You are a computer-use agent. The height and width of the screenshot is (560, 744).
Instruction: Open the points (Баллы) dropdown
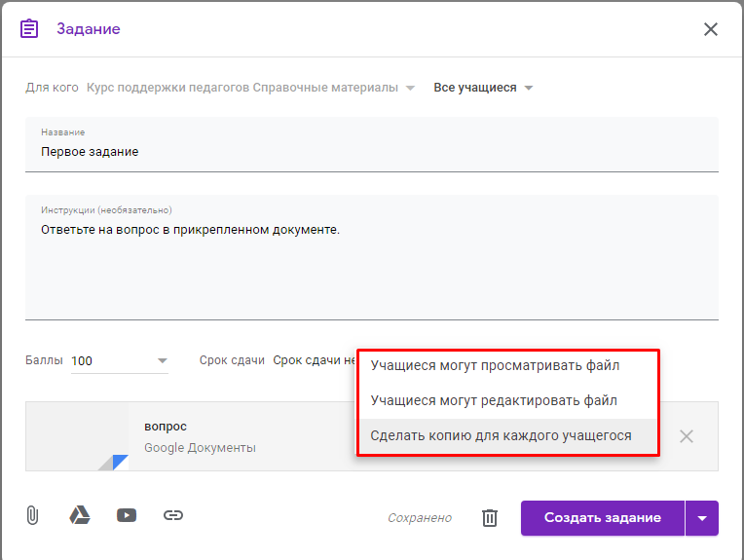point(120,361)
